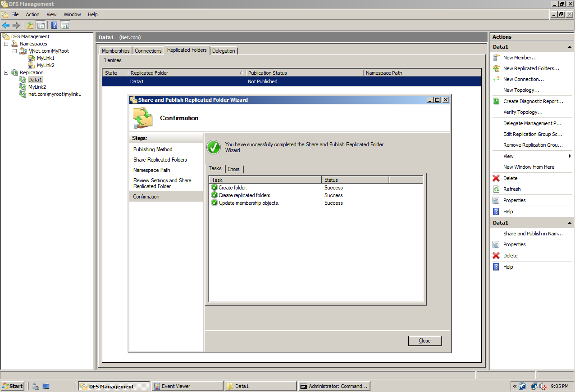Refresh the Data1 replication group

click(x=511, y=189)
